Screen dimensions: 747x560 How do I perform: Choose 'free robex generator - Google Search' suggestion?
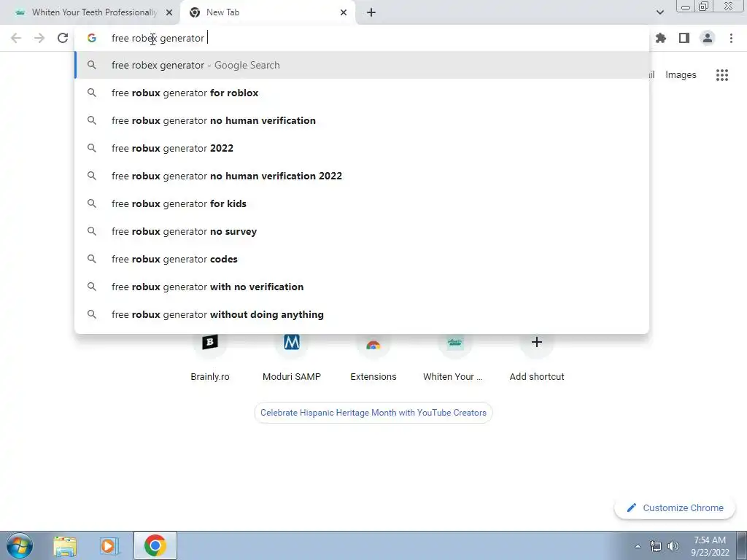362,65
